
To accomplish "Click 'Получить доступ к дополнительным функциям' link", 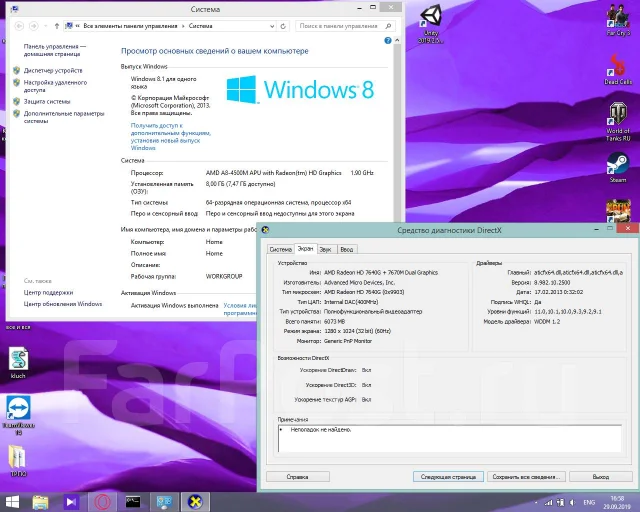I will [171, 137].
